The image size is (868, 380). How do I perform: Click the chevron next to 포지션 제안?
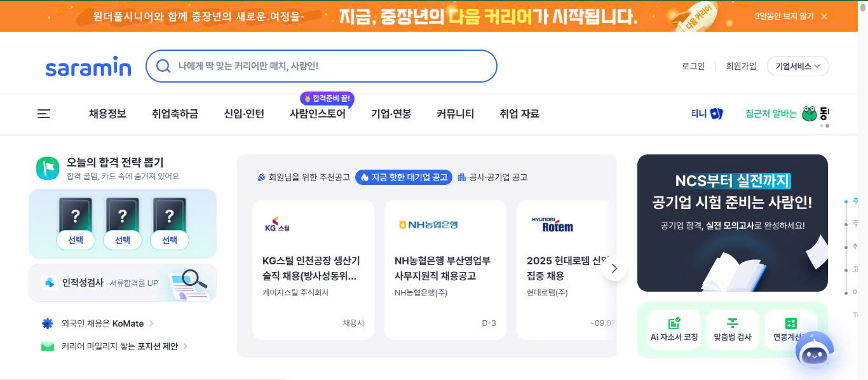click(185, 346)
